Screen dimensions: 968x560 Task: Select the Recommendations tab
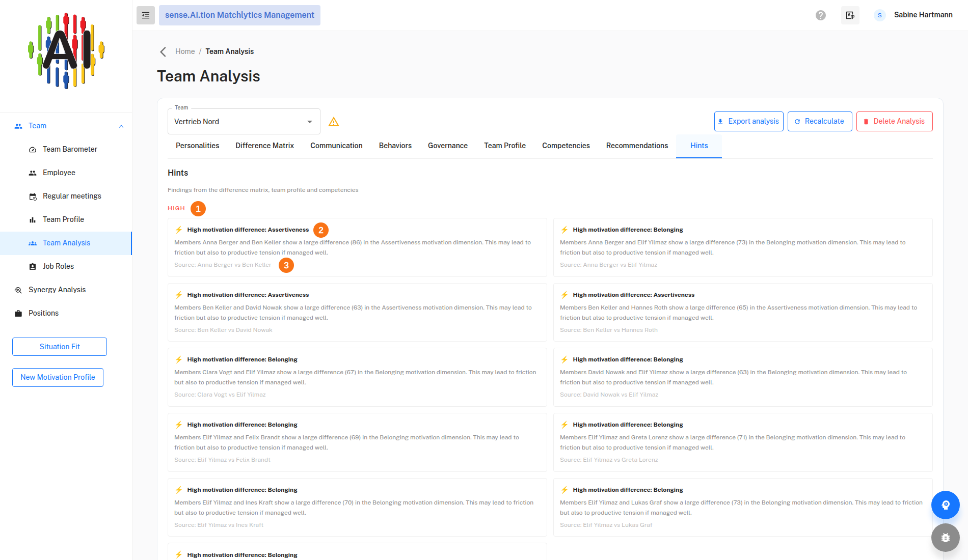[637, 146]
